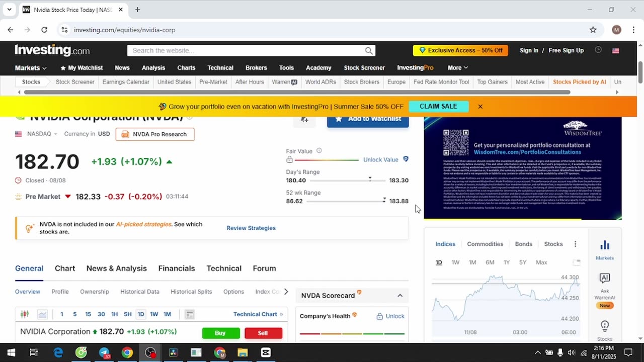Open the Forum tab
The width and height of the screenshot is (644, 362).
pos(264,268)
